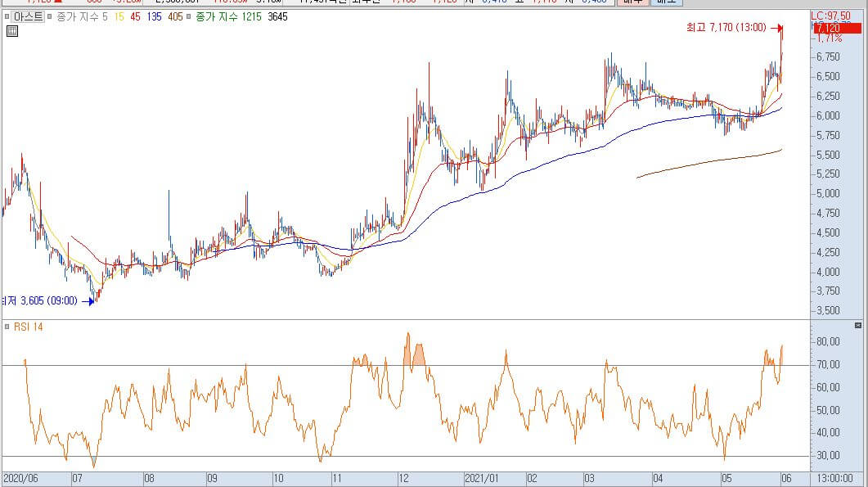Open the data table grid icon
868x487 pixels.
pos(12,32)
